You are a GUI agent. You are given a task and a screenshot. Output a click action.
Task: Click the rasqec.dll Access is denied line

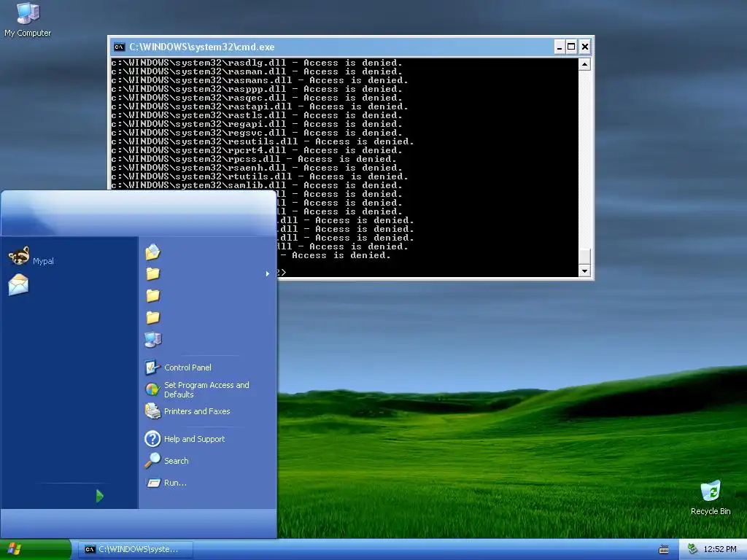pyautogui.click(x=257, y=98)
